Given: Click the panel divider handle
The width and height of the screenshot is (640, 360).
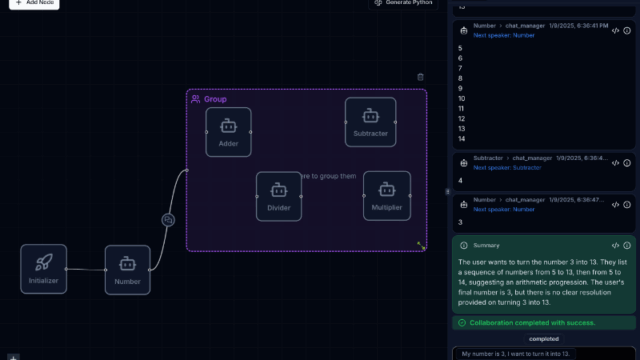Looking at the screenshot, I should pyautogui.click(x=447, y=191).
